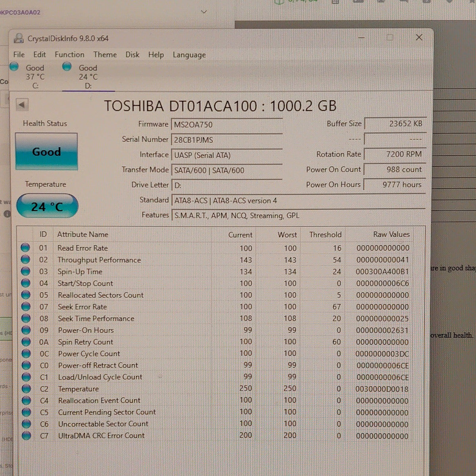This screenshot has height=476, width=476.
Task: Click the Standard field ATA8-ACS
Action: 298,200
